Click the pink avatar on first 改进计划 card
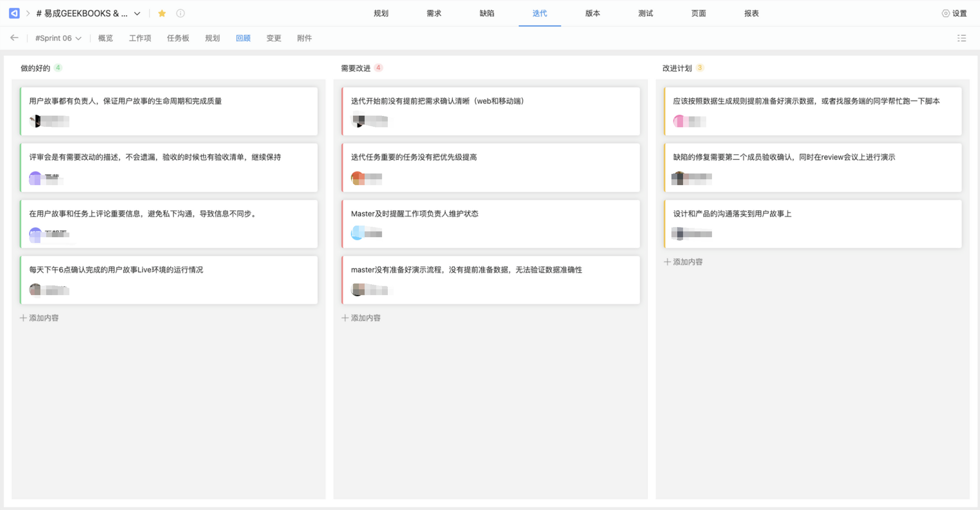 point(679,121)
